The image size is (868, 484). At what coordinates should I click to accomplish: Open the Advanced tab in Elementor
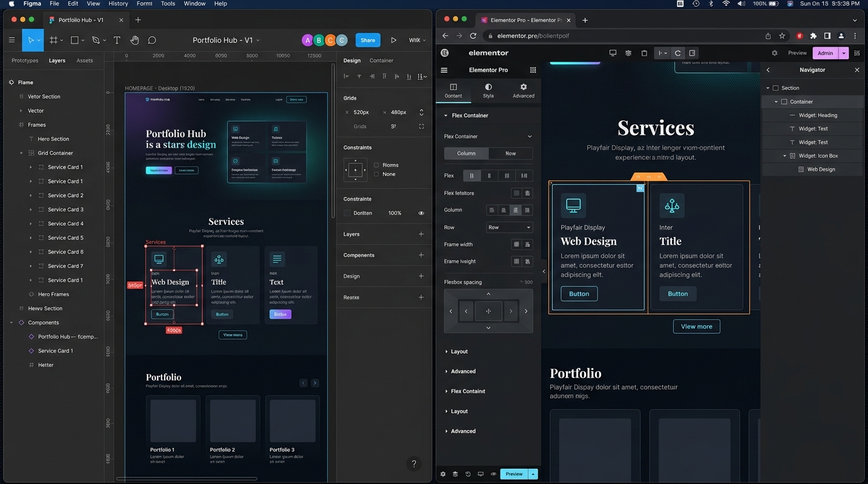524,91
